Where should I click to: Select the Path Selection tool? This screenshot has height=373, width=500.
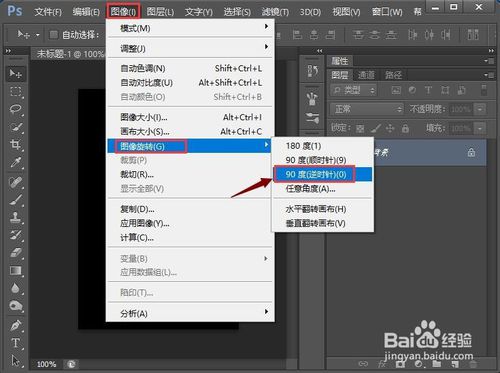(x=15, y=361)
